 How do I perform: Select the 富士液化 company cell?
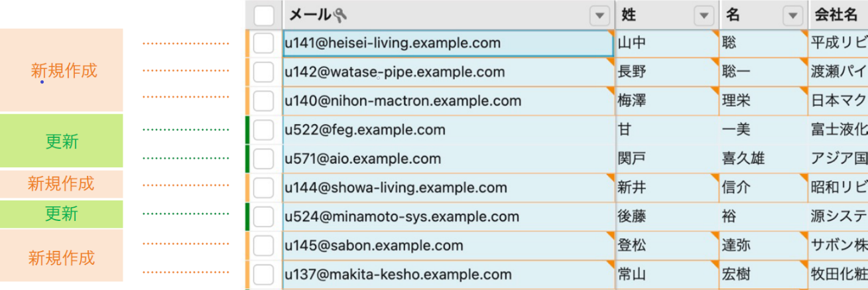coord(838,130)
